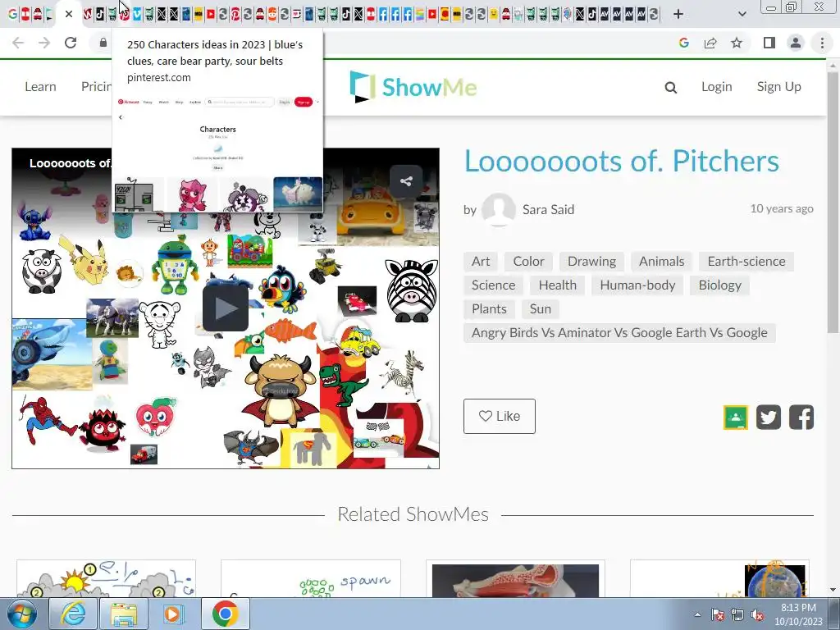Screen dimensions: 840x630
Task: Click Sara Said's avatar picture
Action: click(498, 209)
